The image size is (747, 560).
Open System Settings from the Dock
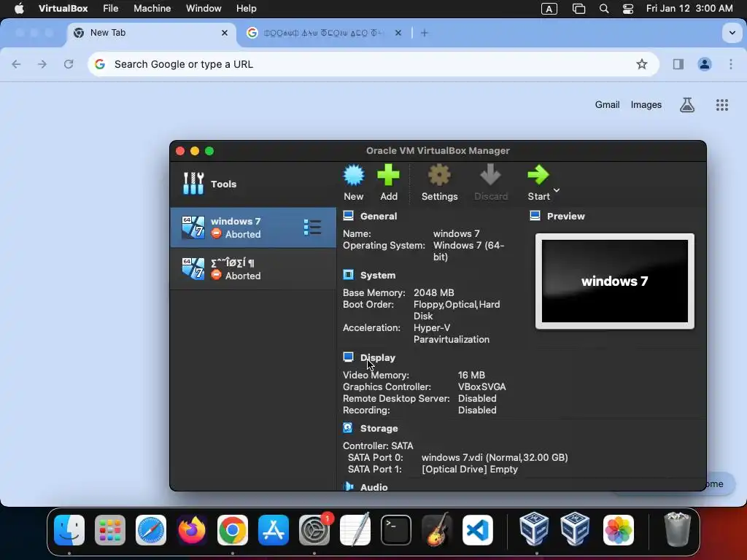click(x=314, y=530)
